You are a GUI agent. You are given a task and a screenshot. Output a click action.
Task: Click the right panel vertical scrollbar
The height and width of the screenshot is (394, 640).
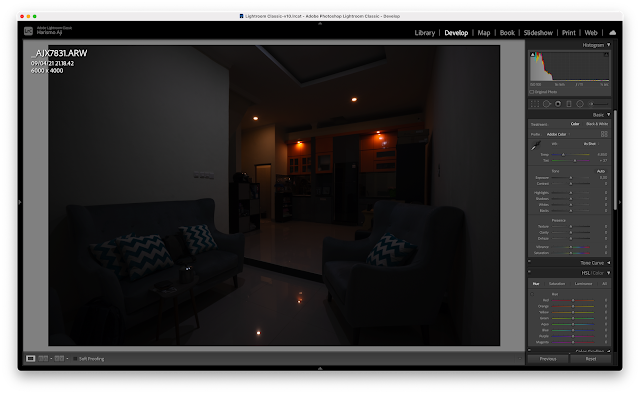(615, 159)
